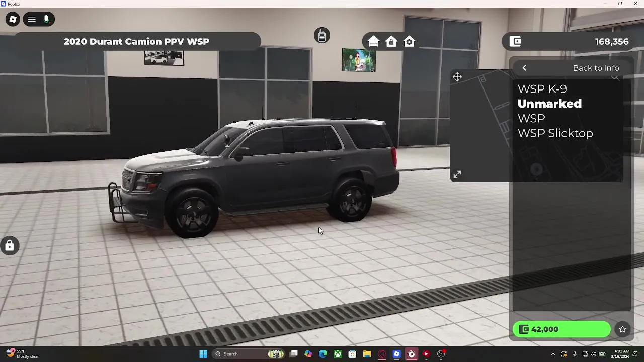
Task: Open the Xbox app in taskbar
Action: click(338, 354)
